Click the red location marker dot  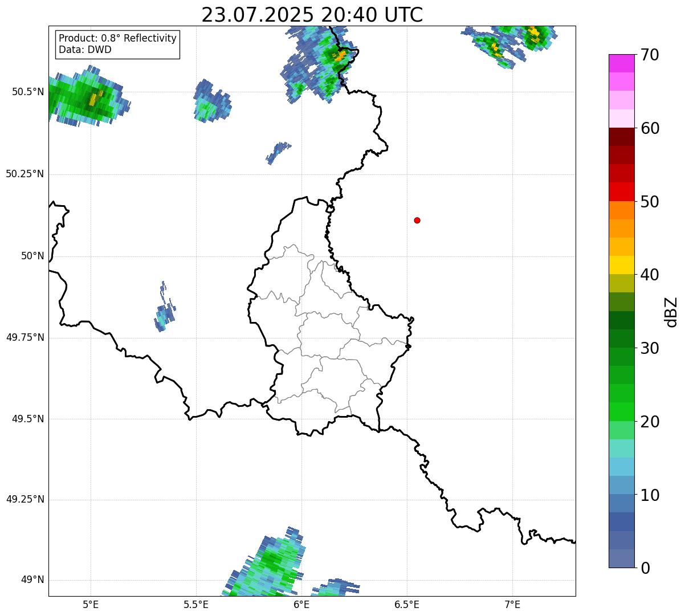(417, 220)
